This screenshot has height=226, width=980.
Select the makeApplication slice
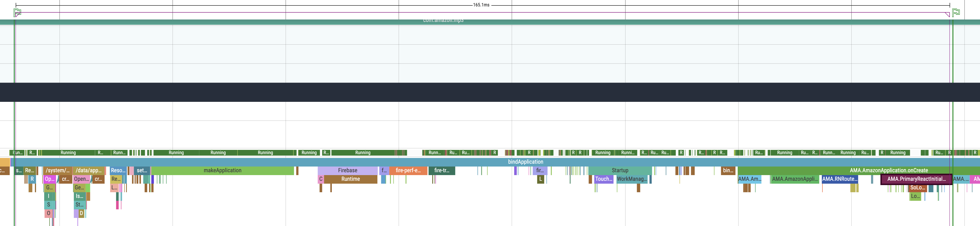click(222, 170)
